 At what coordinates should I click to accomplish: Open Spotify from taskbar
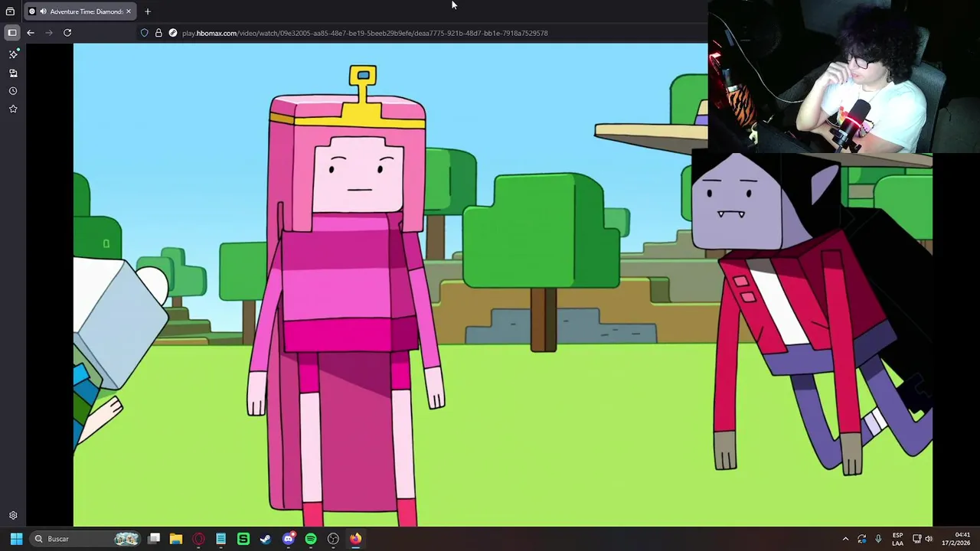click(x=311, y=539)
